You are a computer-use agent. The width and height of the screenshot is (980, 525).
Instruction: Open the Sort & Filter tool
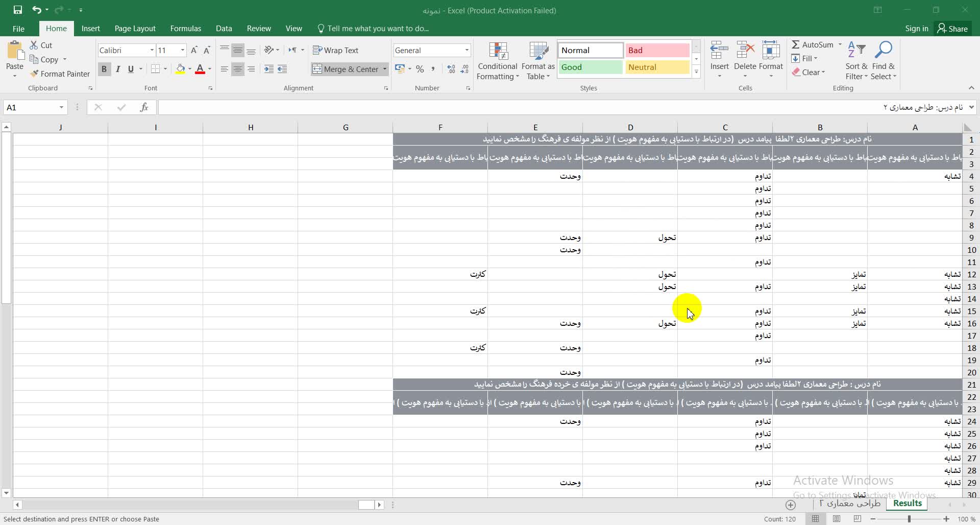click(x=856, y=60)
